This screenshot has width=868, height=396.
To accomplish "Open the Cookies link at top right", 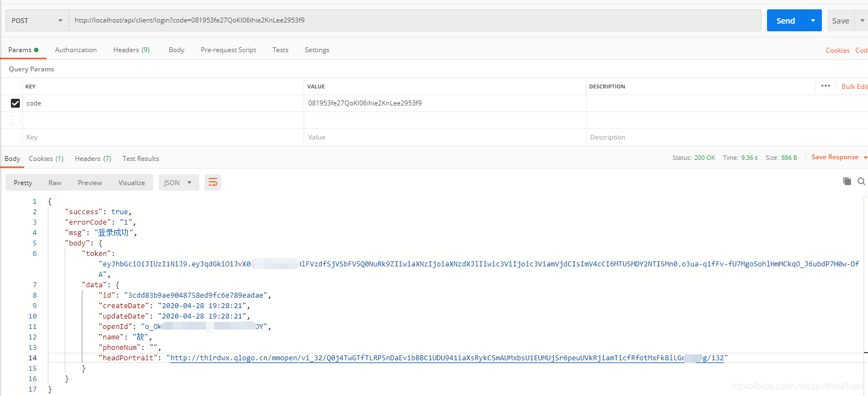I will (x=838, y=51).
